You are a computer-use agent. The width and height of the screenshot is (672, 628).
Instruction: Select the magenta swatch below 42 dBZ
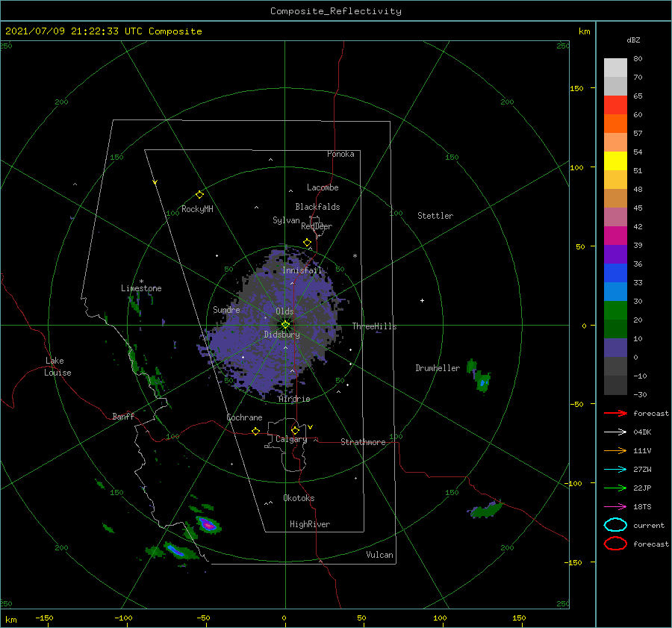coord(615,235)
